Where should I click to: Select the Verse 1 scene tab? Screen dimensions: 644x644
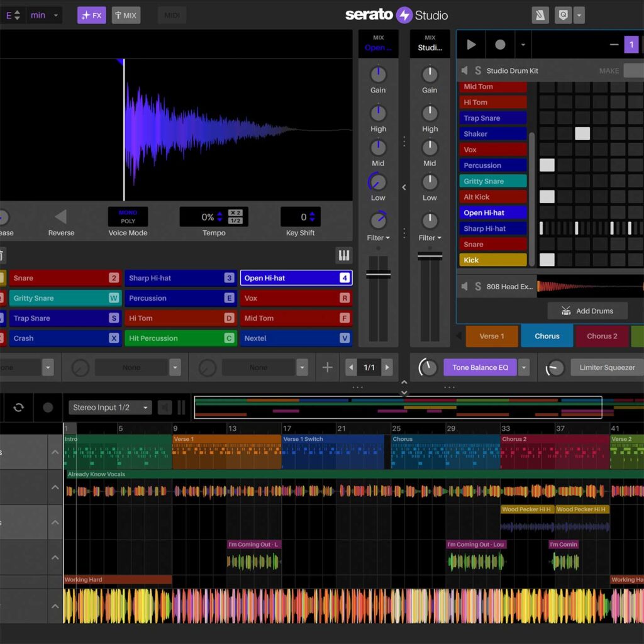click(x=492, y=336)
